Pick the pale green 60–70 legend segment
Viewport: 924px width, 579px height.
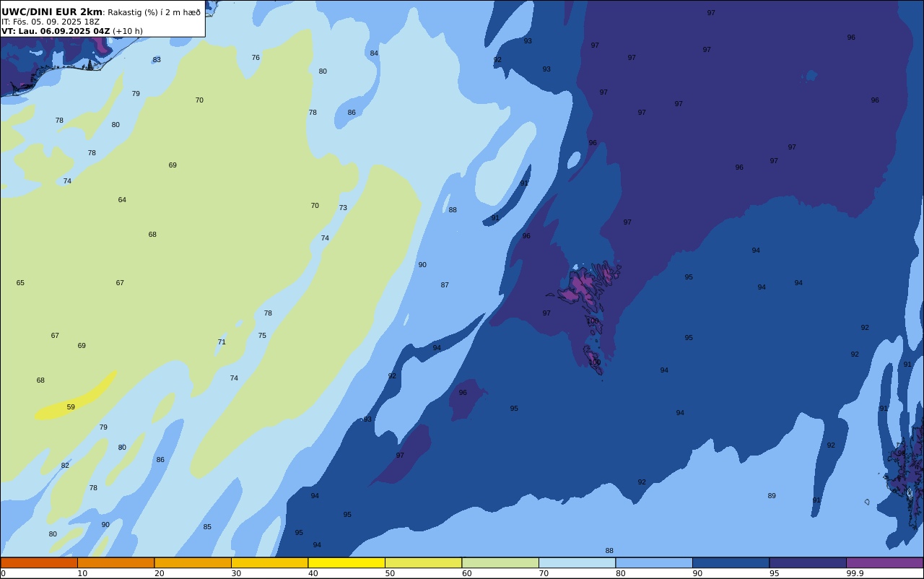(500, 562)
